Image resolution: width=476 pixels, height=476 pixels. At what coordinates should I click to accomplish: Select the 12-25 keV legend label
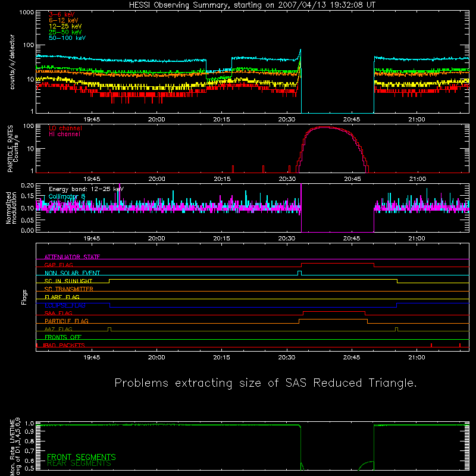[65, 26]
